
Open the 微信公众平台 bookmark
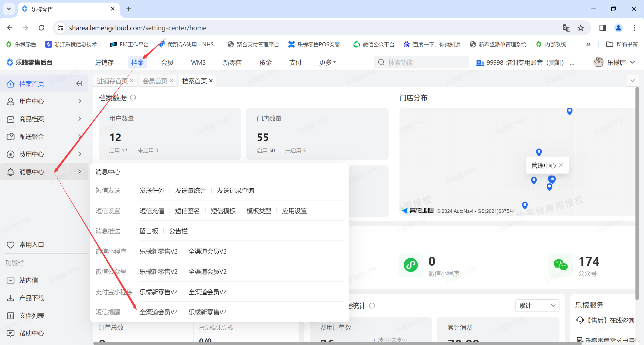point(374,44)
